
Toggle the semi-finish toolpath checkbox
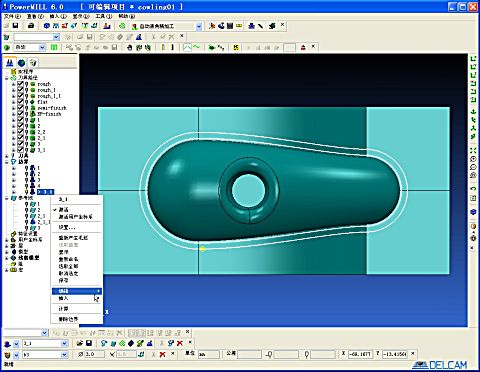pyautogui.click(x=20, y=108)
